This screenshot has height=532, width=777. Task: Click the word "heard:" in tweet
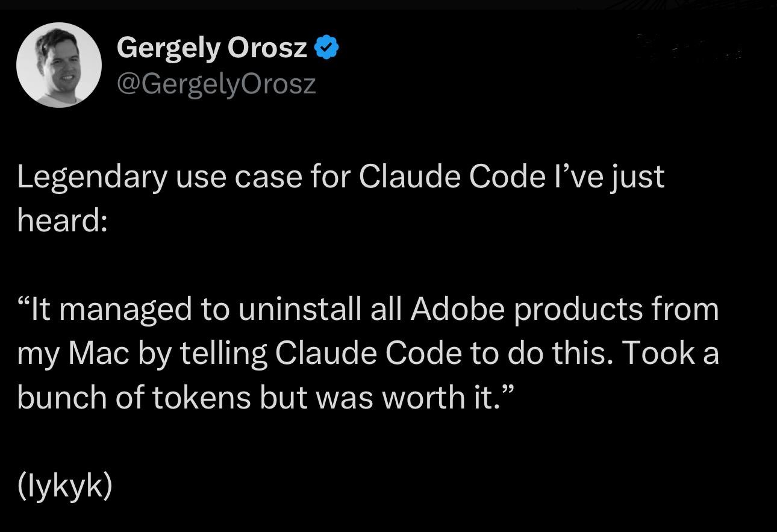coord(62,221)
